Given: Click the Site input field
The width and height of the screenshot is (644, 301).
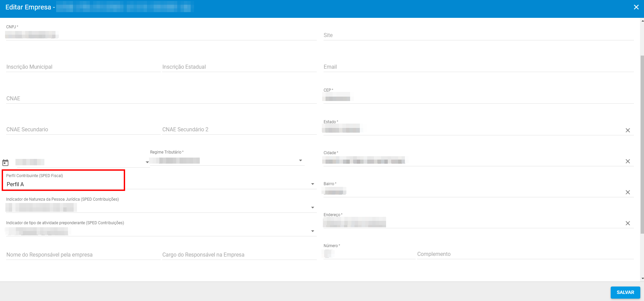Looking at the screenshot, I should coord(478,35).
